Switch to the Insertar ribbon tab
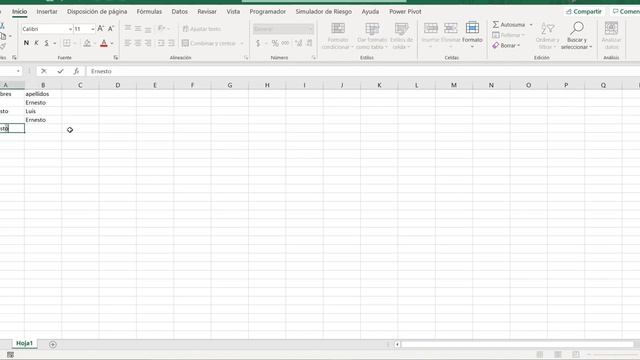 [x=47, y=11]
